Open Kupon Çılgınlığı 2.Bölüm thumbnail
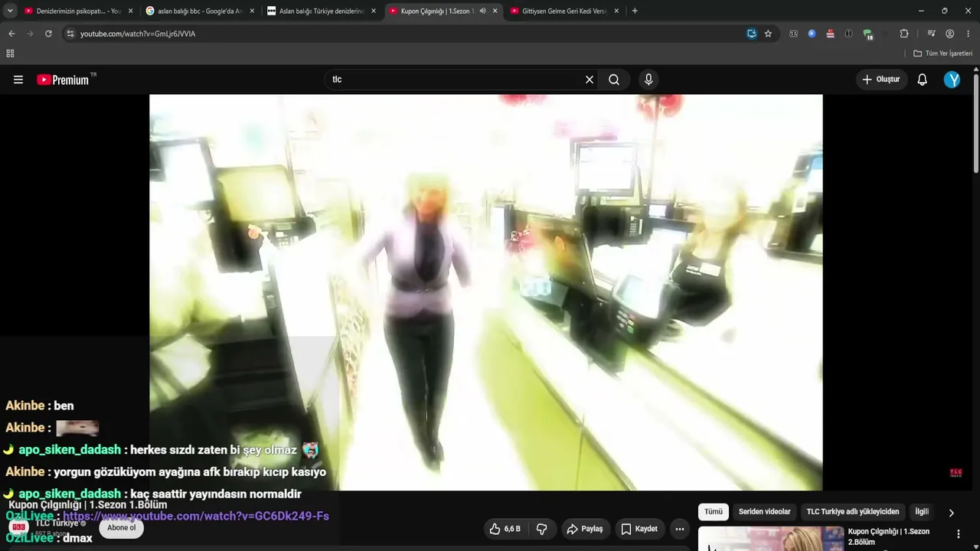Image resolution: width=980 pixels, height=551 pixels. [771, 539]
